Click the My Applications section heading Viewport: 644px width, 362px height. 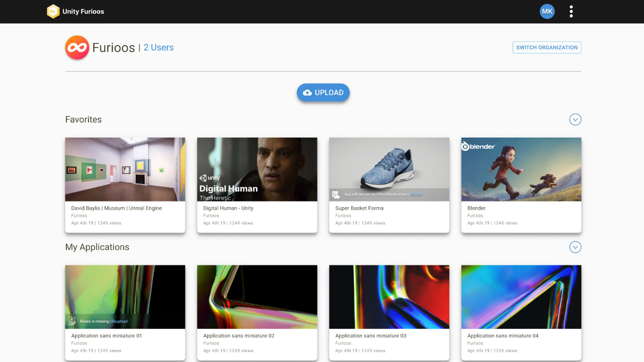(97, 247)
